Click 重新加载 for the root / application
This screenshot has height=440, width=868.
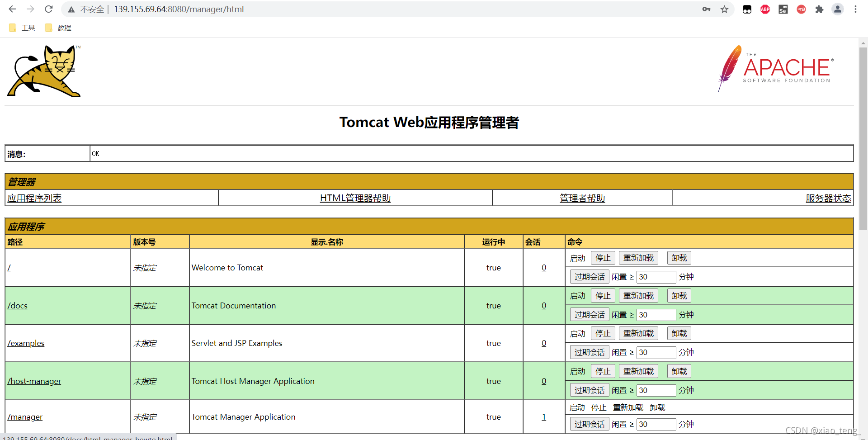pos(638,258)
